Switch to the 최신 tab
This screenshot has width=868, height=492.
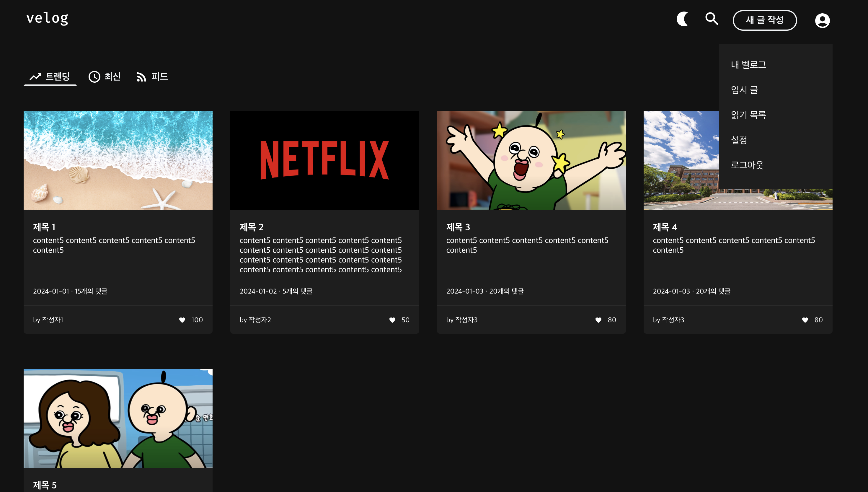105,77
